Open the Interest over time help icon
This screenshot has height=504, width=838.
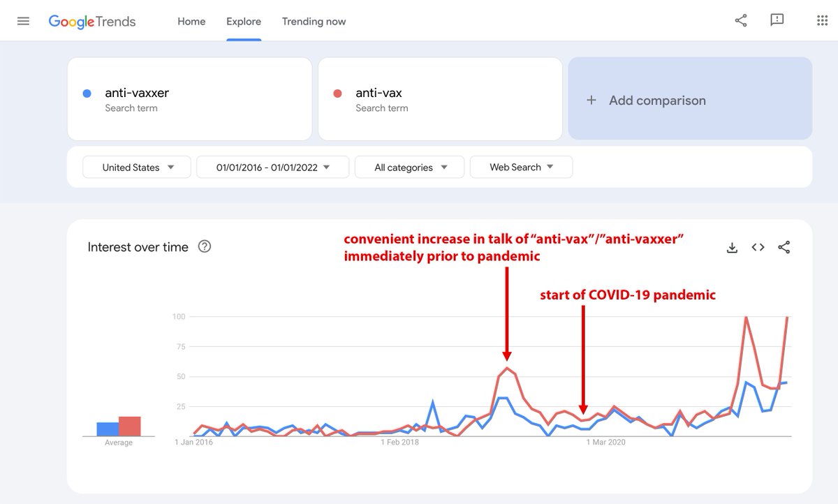(205, 246)
